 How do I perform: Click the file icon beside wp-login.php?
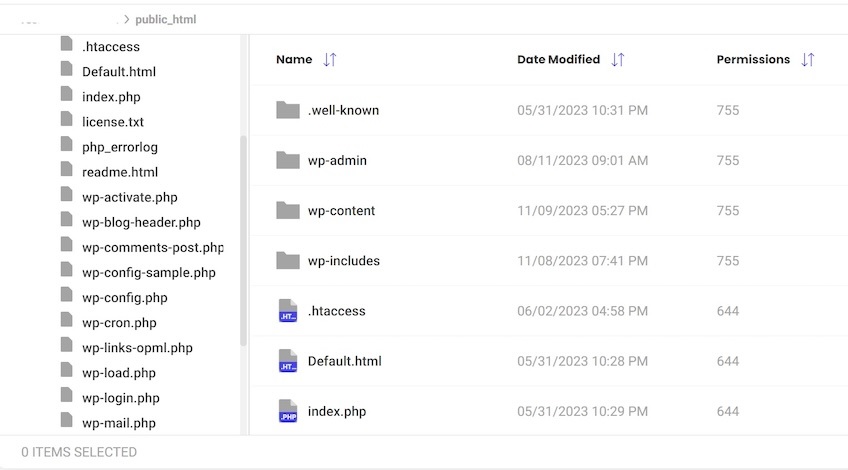coord(67,395)
